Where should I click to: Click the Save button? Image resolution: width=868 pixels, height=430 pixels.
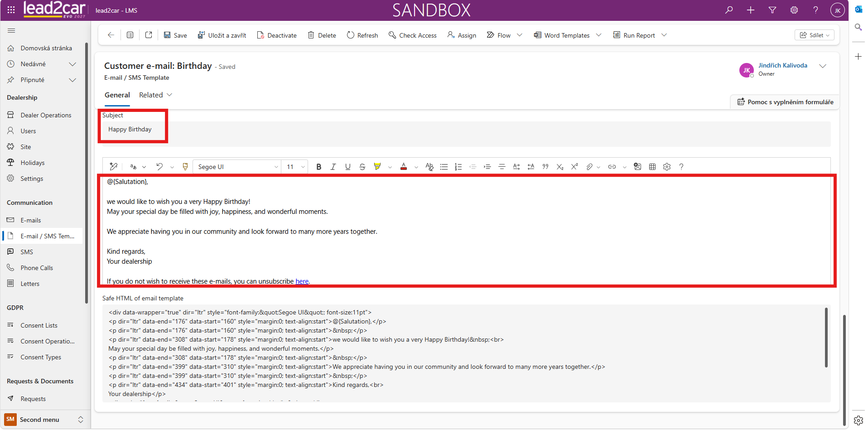175,35
